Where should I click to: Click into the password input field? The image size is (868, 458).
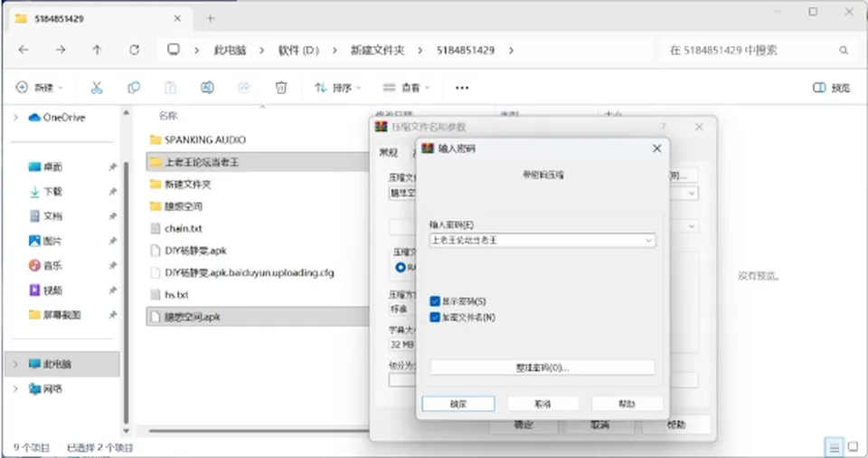pos(536,240)
